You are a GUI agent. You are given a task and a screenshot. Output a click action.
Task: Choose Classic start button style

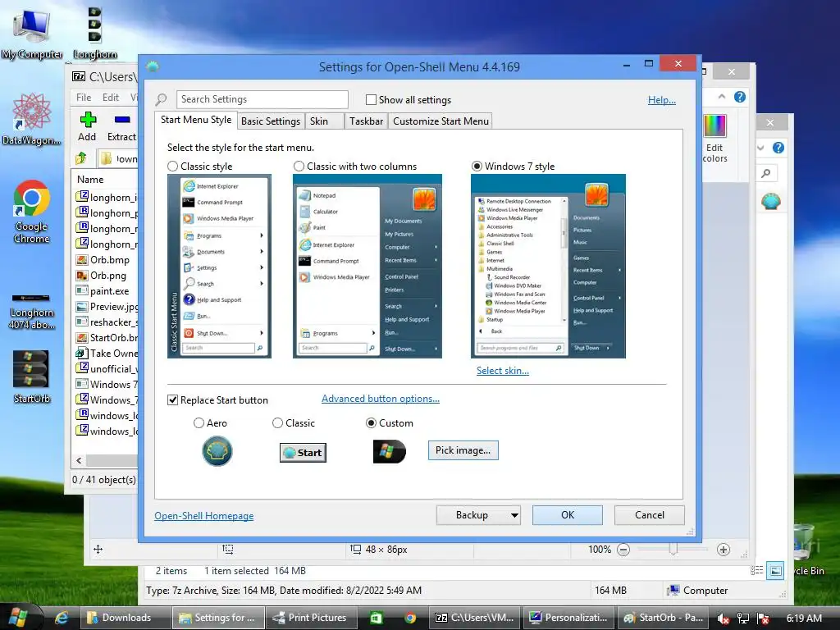277,423
